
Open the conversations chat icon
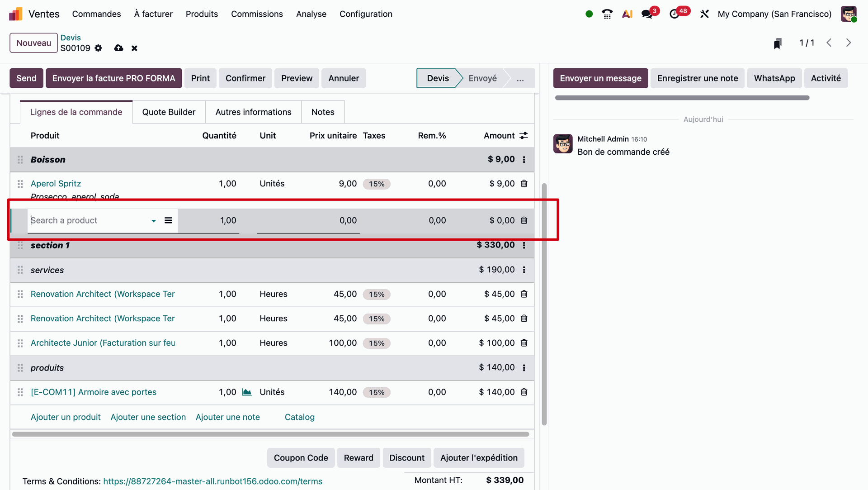coord(647,14)
